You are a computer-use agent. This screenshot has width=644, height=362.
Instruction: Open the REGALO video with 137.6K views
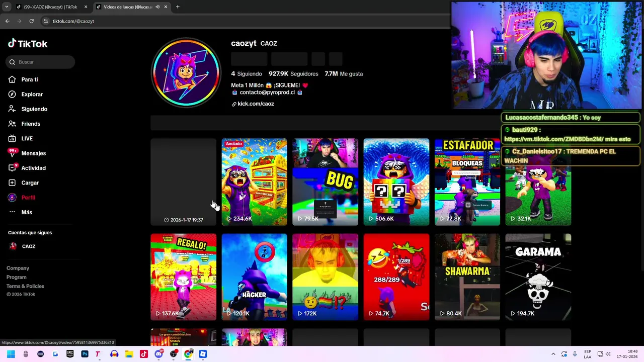coord(183,277)
